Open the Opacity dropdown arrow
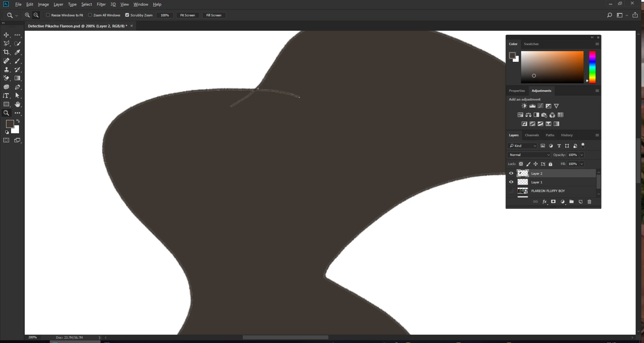The height and width of the screenshot is (343, 644). point(582,155)
